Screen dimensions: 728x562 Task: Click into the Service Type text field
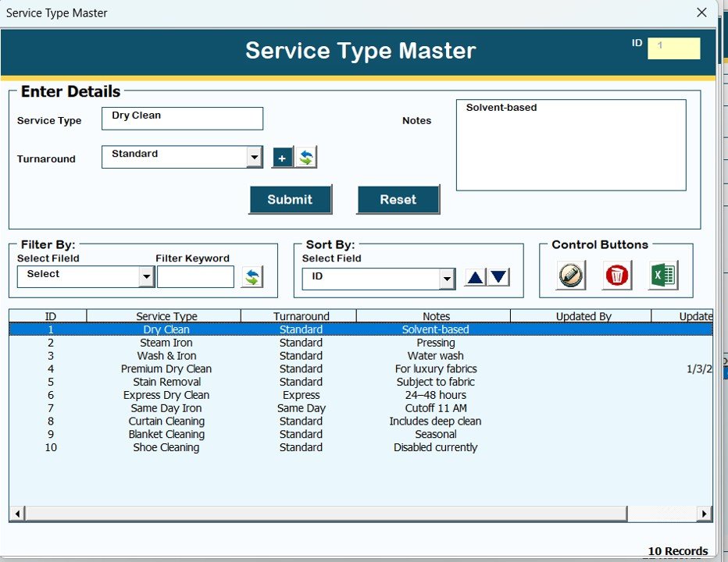182,119
